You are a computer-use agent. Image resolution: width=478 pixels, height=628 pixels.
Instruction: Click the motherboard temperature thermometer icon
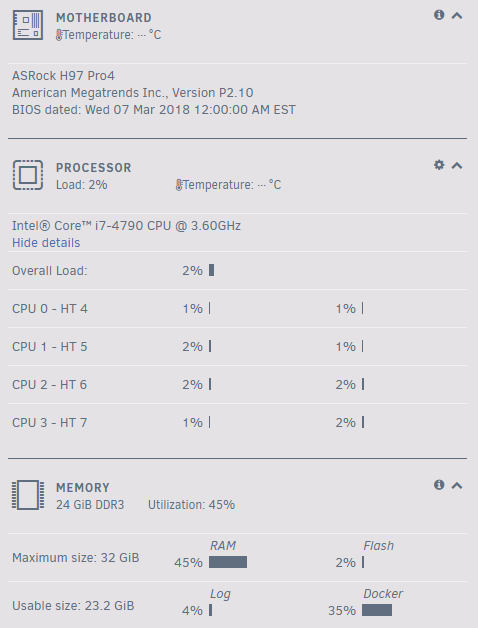(59, 35)
